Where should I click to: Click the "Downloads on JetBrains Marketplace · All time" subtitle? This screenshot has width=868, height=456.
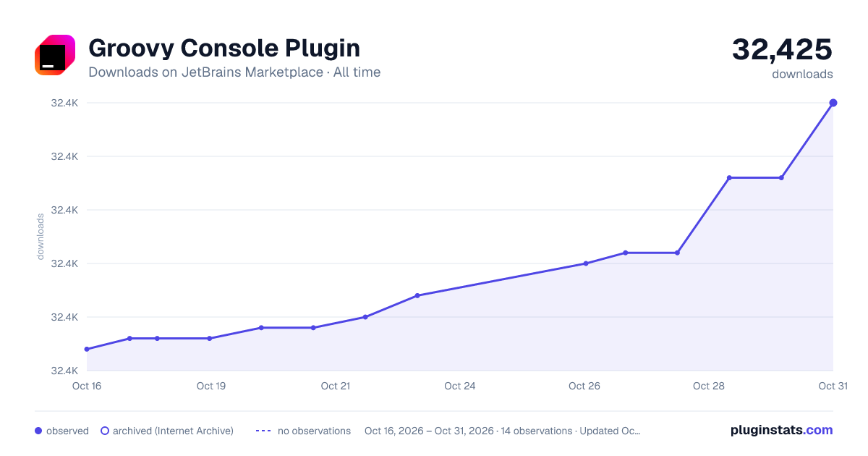234,72
